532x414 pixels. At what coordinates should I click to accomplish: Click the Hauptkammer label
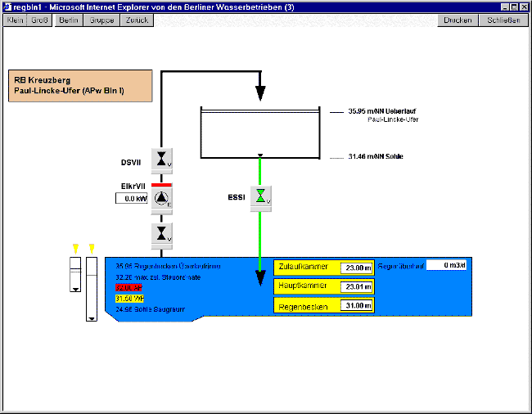point(303,286)
